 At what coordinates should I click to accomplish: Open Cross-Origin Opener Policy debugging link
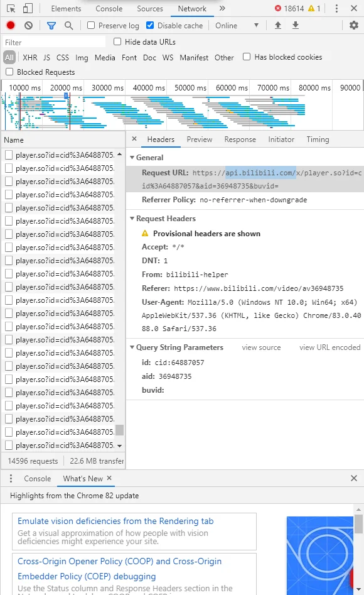119,569
